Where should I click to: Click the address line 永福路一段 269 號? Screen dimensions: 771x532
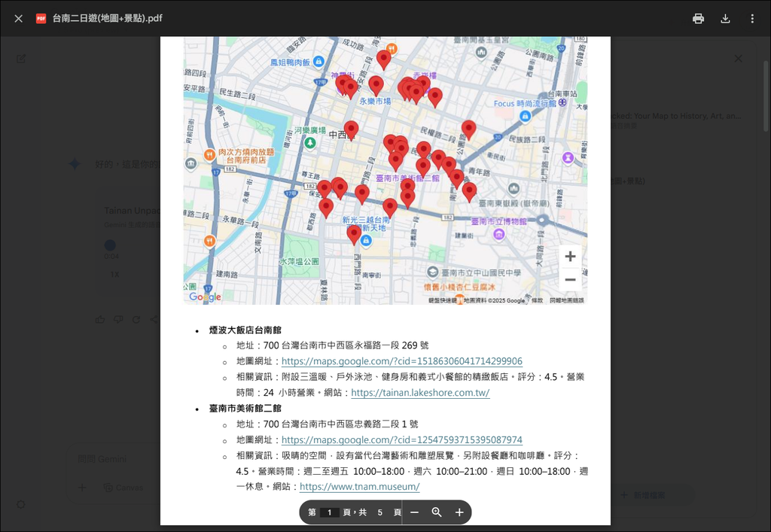point(332,346)
